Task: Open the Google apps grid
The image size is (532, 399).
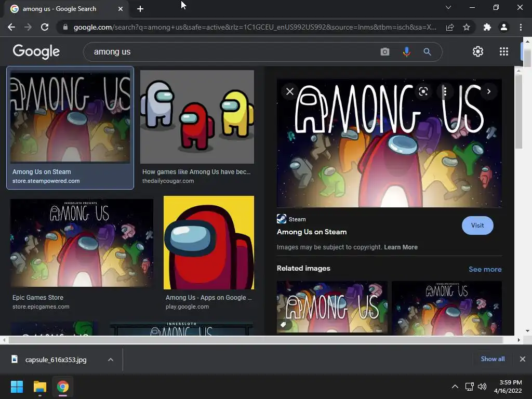Action: click(x=504, y=51)
